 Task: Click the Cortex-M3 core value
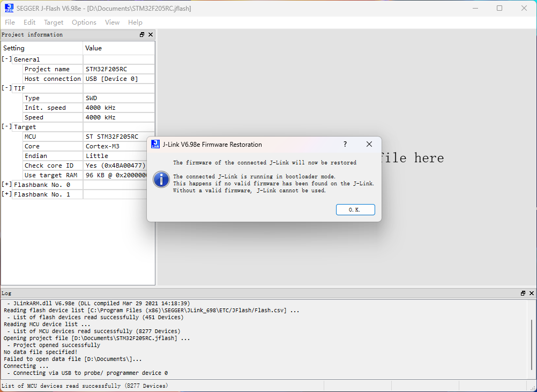pyautogui.click(x=102, y=146)
